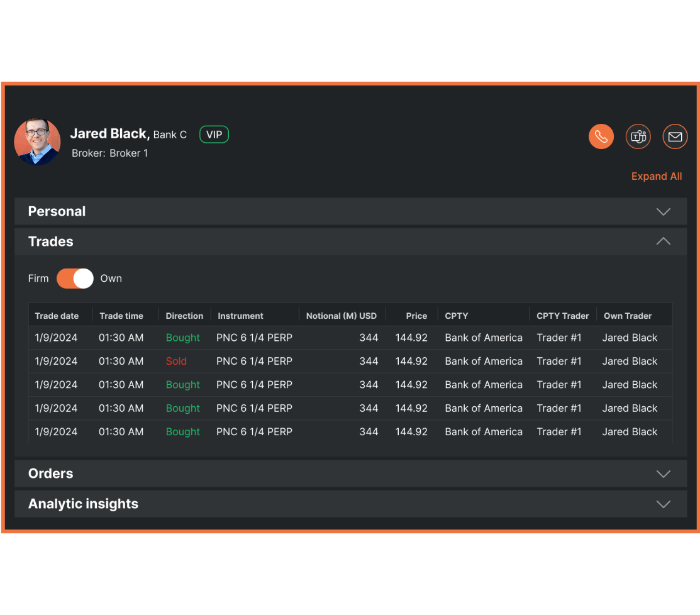Click the orange phone call icon
The width and height of the screenshot is (700, 615).
[601, 136]
